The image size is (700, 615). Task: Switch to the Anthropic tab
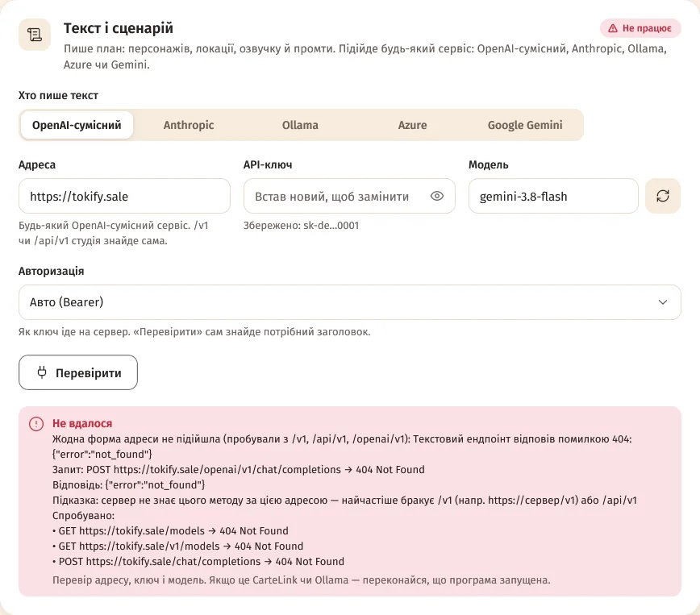click(189, 125)
